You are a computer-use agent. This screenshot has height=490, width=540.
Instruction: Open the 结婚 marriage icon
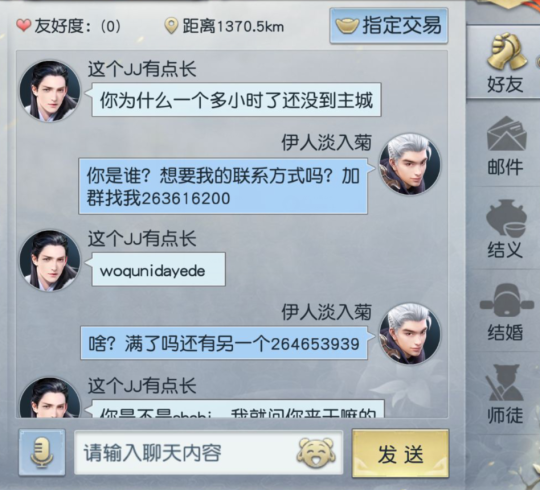(x=505, y=312)
